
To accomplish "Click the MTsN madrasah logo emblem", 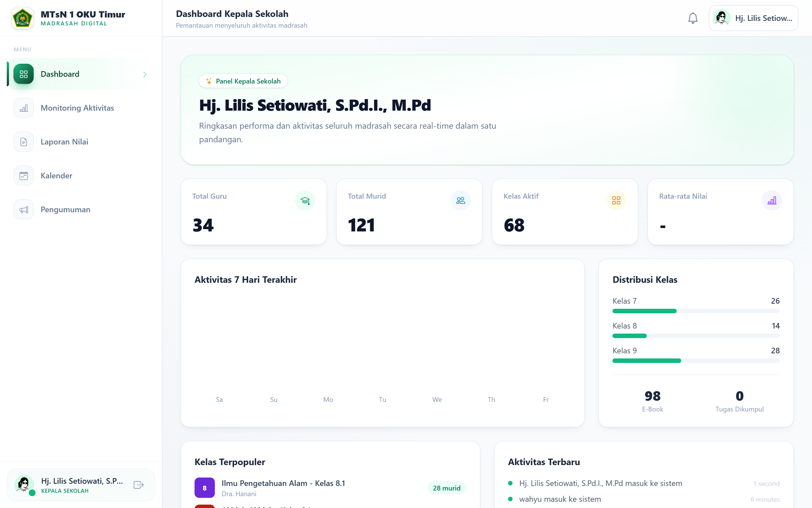I will (x=23, y=18).
